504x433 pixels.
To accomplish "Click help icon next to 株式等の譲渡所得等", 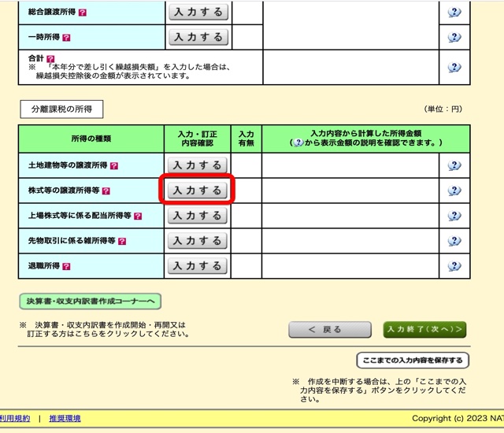I will pos(106,191).
